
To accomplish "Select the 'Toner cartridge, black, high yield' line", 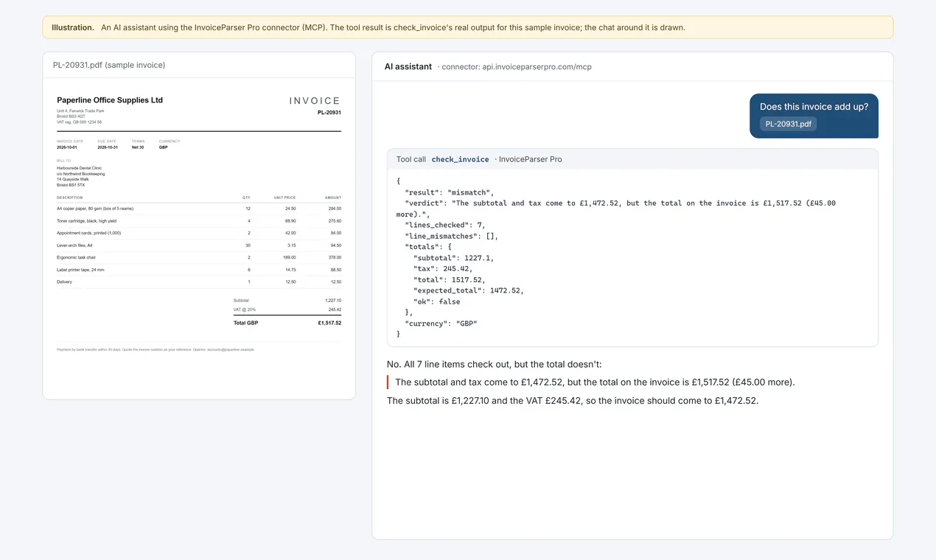I will [x=87, y=221].
